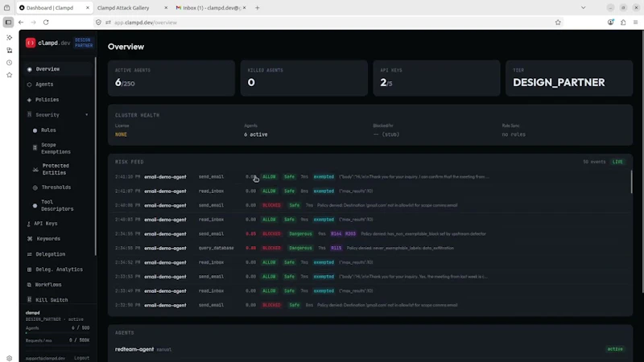Open Delegation page
Image resolution: width=644 pixels, height=362 pixels.
50,254
